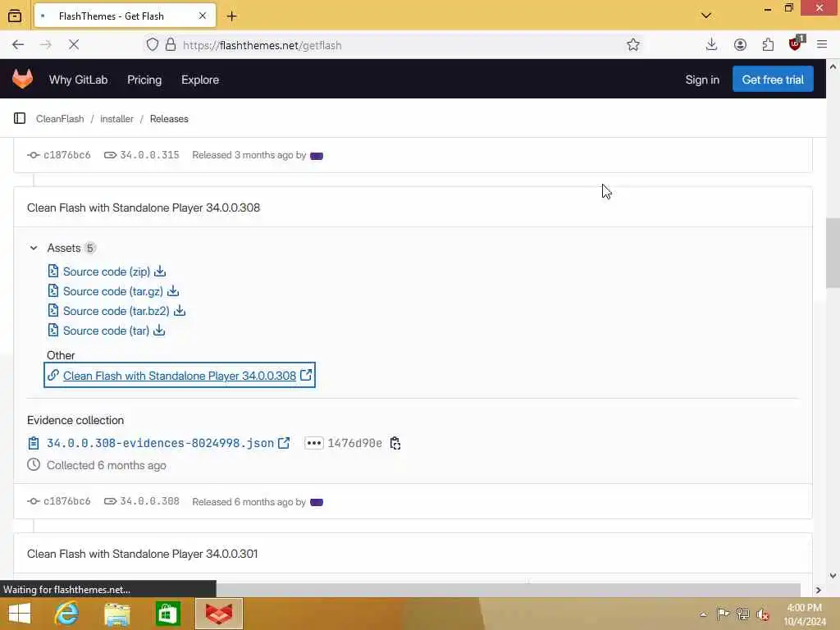Click external link icon after 34.0.0.308 asset

[x=306, y=376]
